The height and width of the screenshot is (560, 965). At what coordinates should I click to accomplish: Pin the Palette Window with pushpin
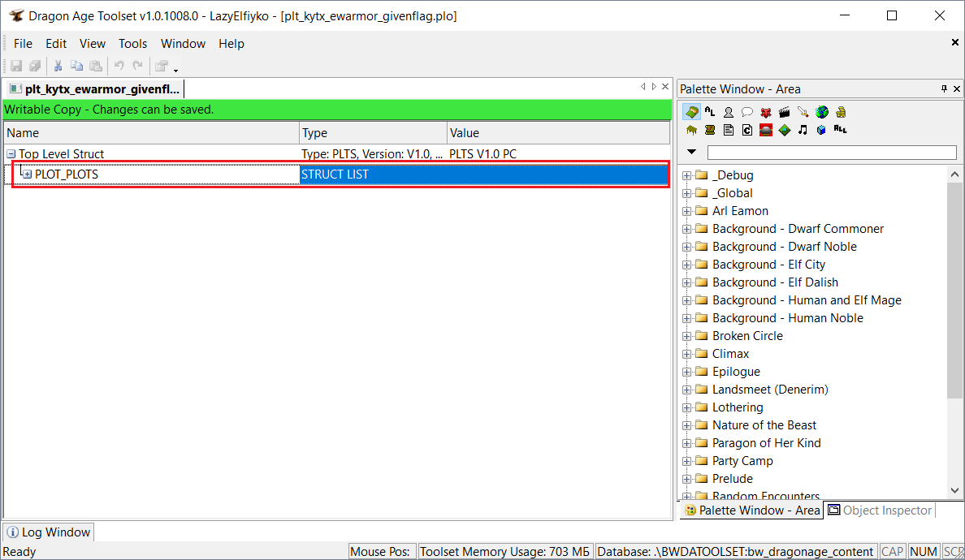pyautogui.click(x=944, y=89)
